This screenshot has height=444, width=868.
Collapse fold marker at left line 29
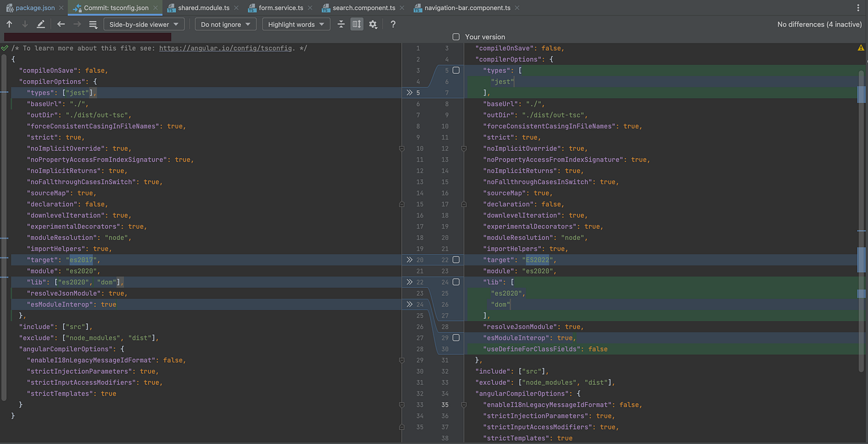[402, 360]
